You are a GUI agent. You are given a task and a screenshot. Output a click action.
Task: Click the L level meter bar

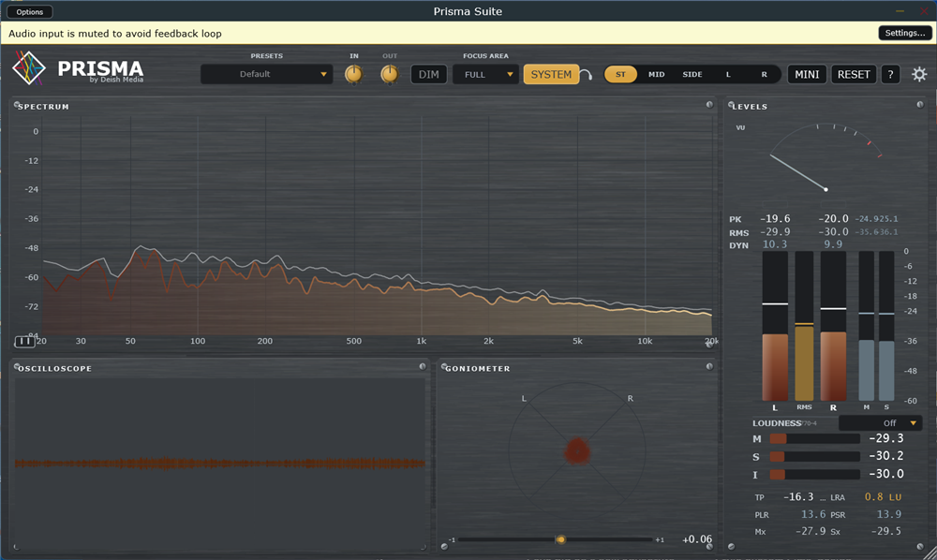(x=775, y=326)
